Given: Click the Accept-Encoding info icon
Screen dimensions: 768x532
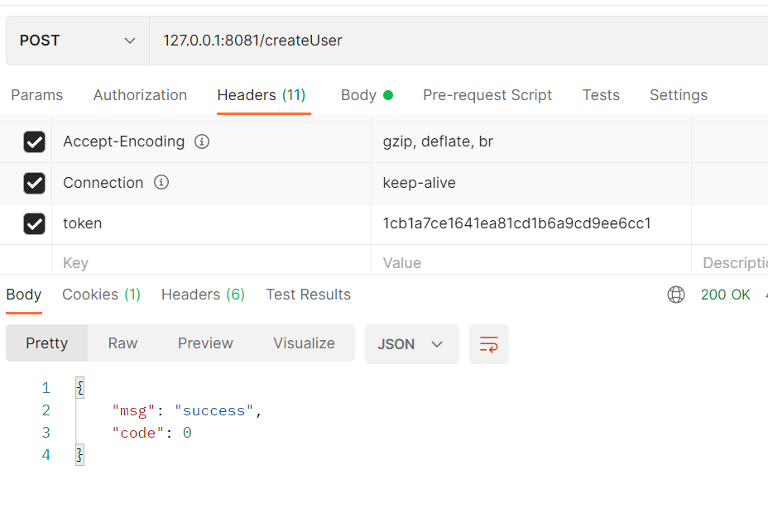Looking at the screenshot, I should [202, 141].
